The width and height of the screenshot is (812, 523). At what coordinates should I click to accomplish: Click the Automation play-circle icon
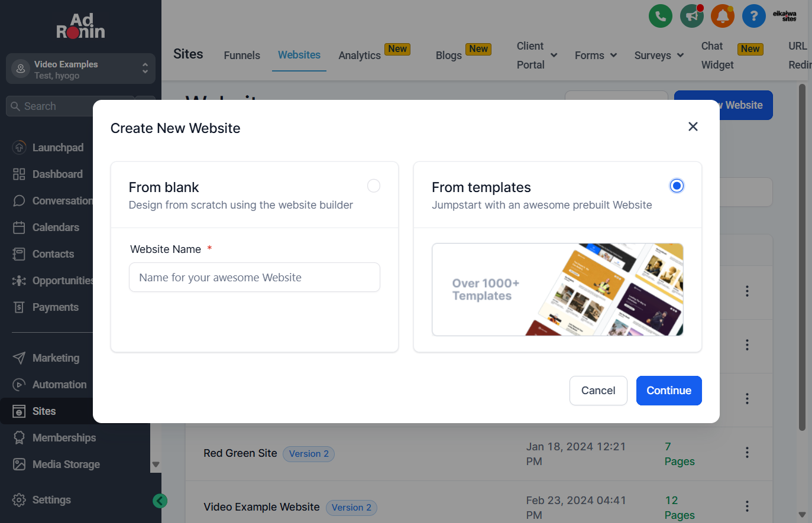coord(19,385)
